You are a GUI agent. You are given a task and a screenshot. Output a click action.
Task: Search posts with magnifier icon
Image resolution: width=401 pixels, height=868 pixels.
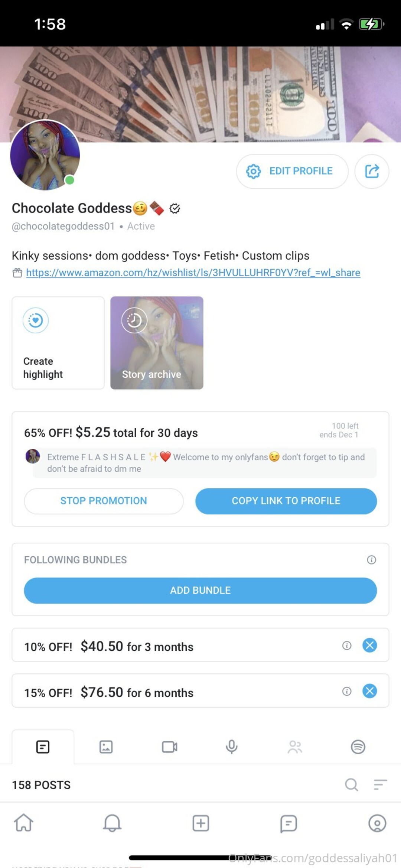pos(351,784)
